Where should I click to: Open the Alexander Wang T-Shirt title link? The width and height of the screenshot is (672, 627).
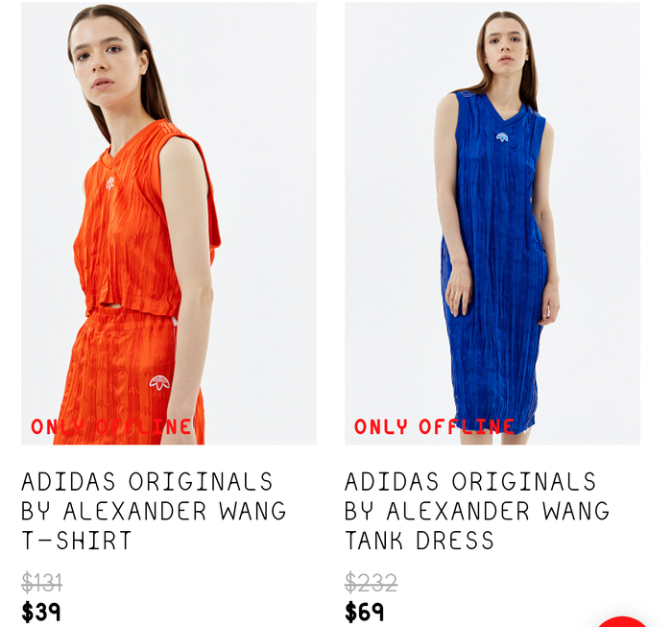click(x=154, y=511)
